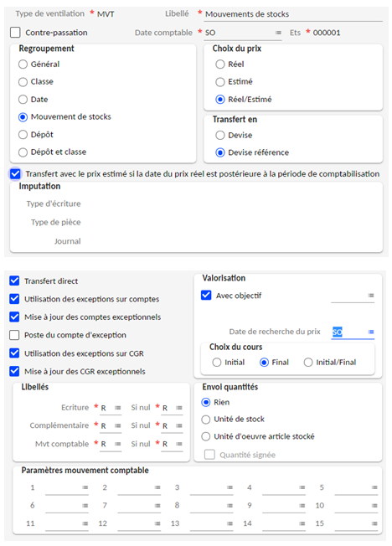The width and height of the screenshot is (392, 546).
Task: Select the Initial/Final cours option
Action: (308, 363)
